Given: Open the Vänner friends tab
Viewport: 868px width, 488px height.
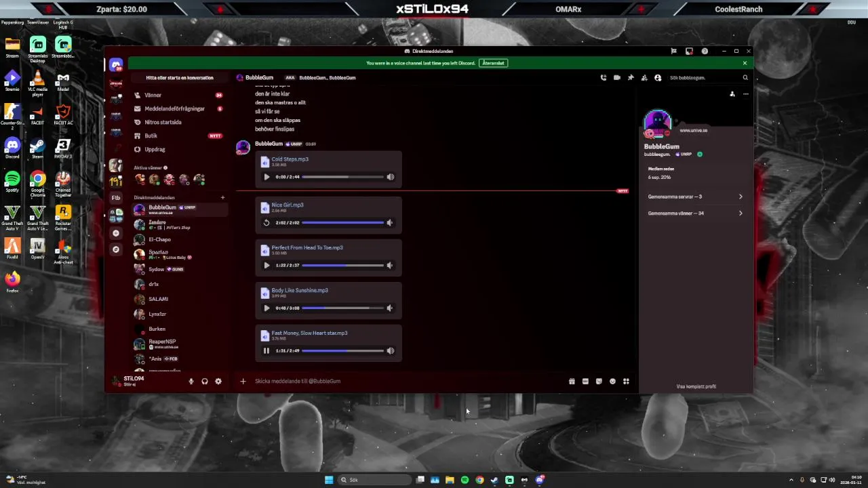Looking at the screenshot, I should [179, 95].
